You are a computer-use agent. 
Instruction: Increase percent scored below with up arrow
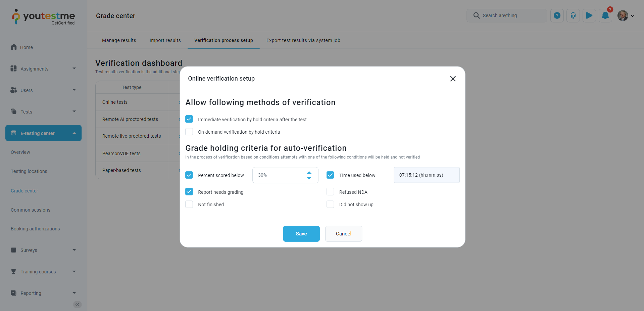[309, 172]
